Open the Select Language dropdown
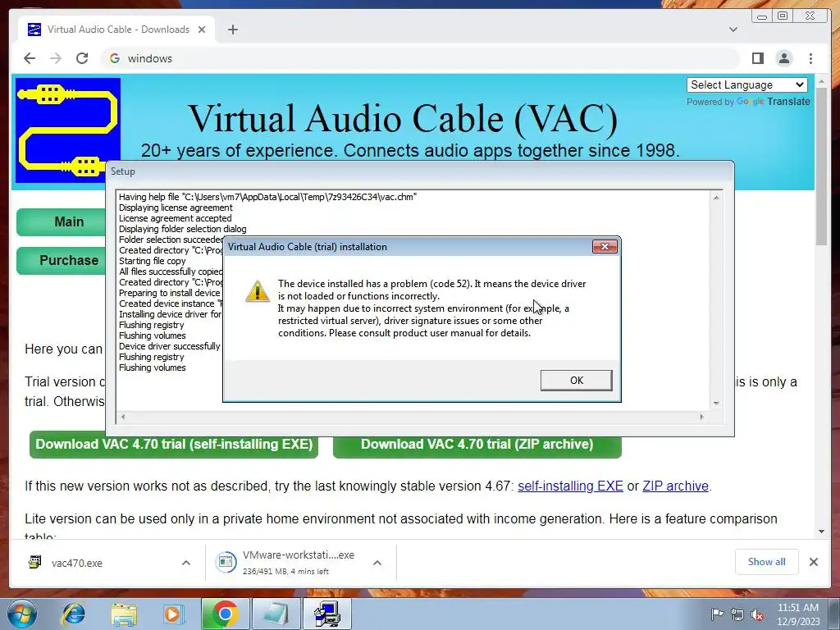 (x=746, y=84)
